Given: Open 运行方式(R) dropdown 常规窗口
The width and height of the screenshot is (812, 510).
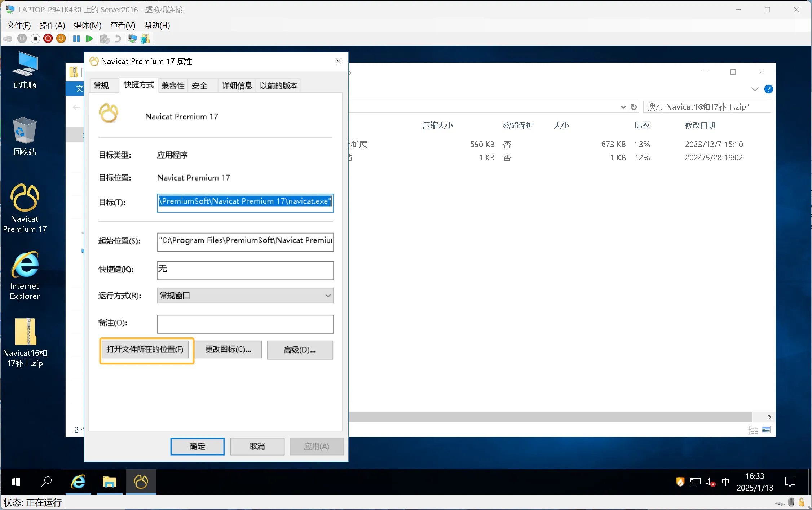Looking at the screenshot, I should [x=245, y=296].
